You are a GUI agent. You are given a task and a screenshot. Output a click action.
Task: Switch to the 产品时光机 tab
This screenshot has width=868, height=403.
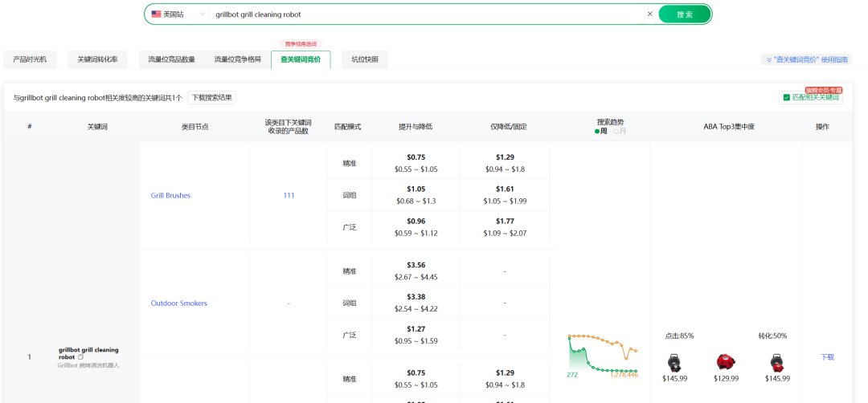click(30, 59)
